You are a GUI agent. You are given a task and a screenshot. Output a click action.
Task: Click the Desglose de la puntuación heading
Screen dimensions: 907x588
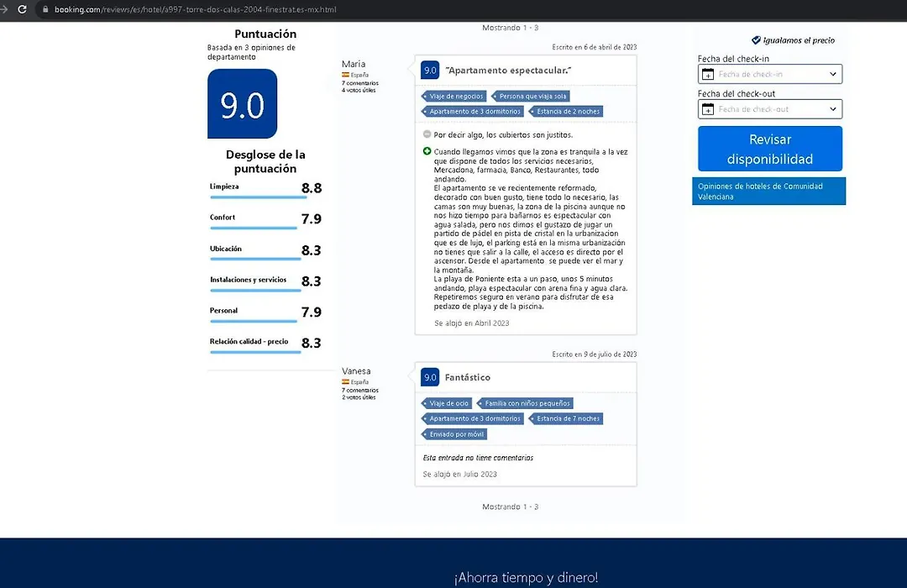(x=265, y=161)
